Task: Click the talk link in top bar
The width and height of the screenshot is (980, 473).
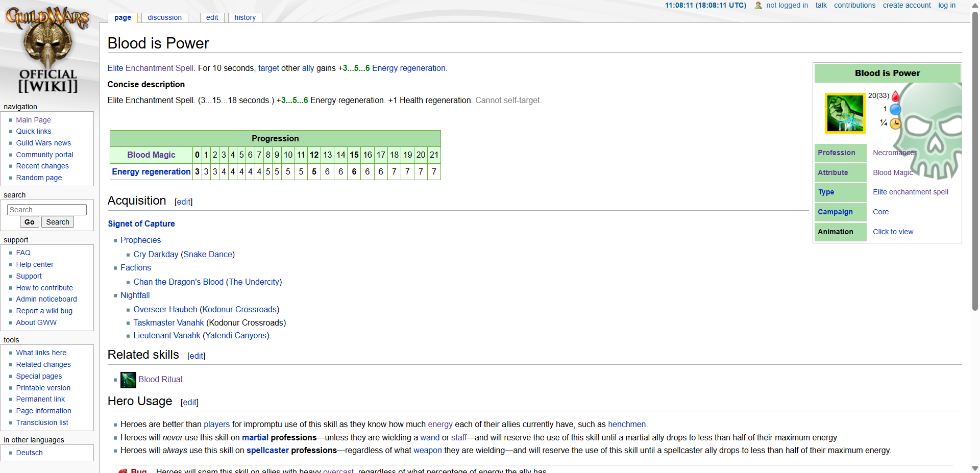Action: click(x=821, y=5)
